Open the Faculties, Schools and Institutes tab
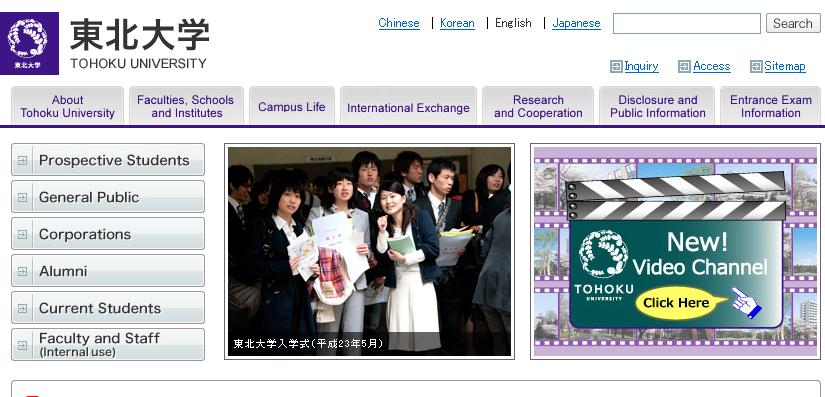Viewport: 825px width, 397px height. (186, 106)
